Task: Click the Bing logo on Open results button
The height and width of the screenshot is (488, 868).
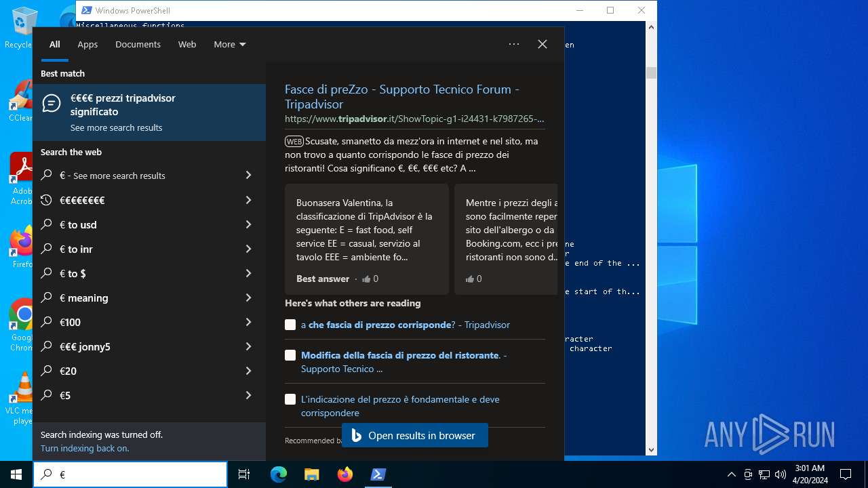Action: pyautogui.click(x=357, y=436)
